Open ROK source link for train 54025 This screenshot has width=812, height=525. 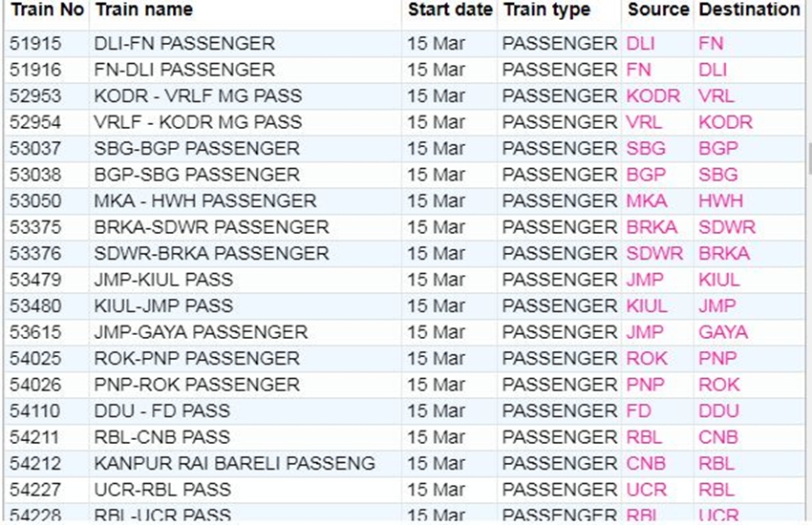(647, 359)
